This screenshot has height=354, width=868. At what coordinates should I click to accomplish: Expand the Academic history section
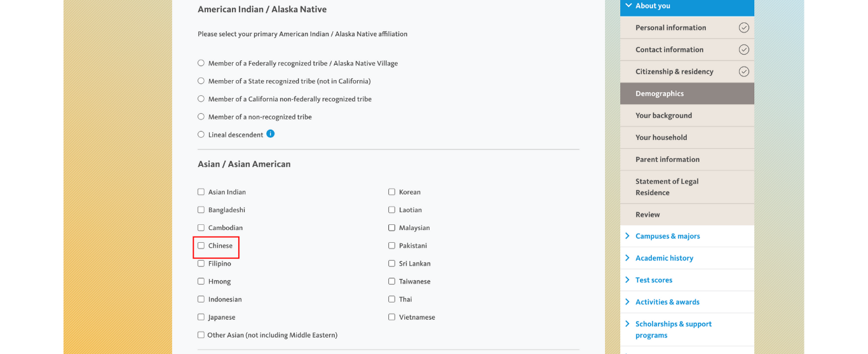[687, 258]
